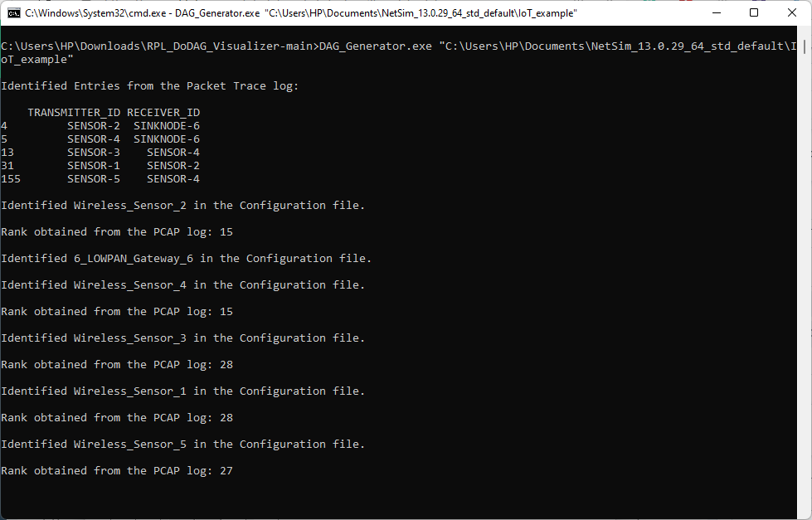Select the TRANSMITTER_ID column header text
The height and width of the screenshot is (520, 812).
[x=80, y=112]
